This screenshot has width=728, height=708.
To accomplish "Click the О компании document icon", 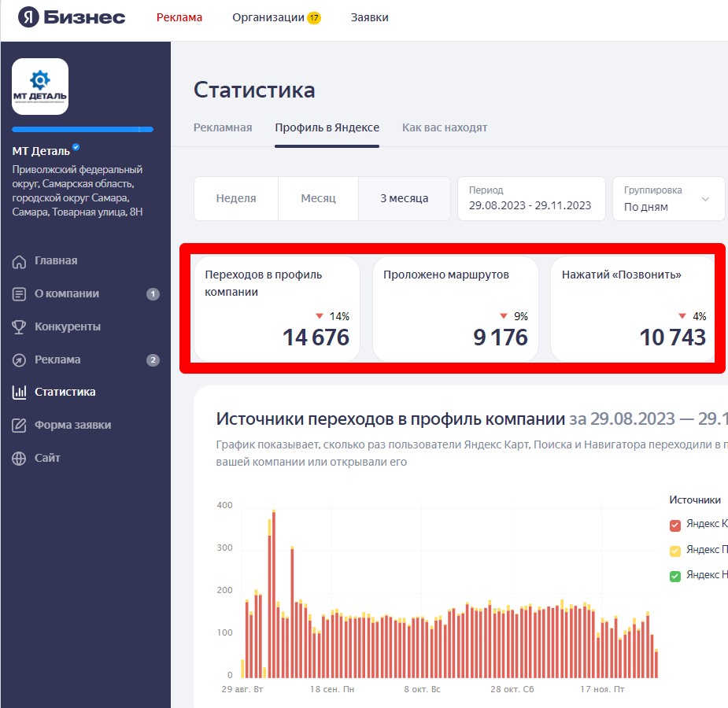I will pyautogui.click(x=20, y=294).
